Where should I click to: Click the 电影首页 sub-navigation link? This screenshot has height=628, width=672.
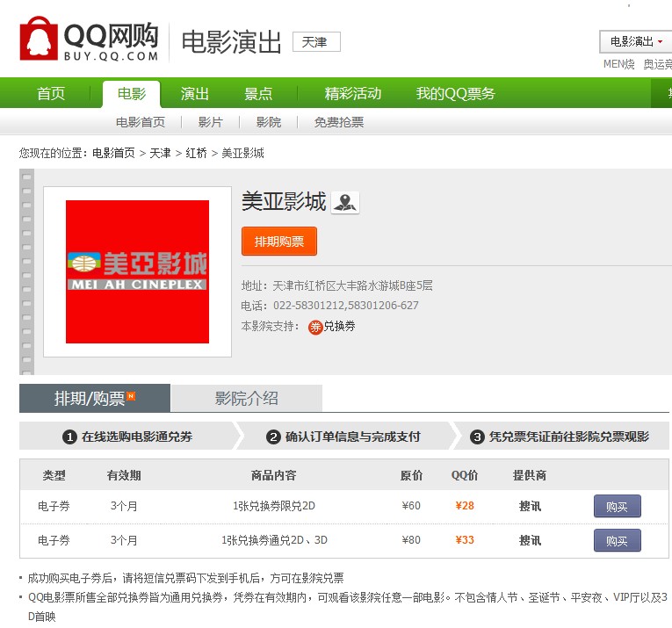pyautogui.click(x=141, y=122)
